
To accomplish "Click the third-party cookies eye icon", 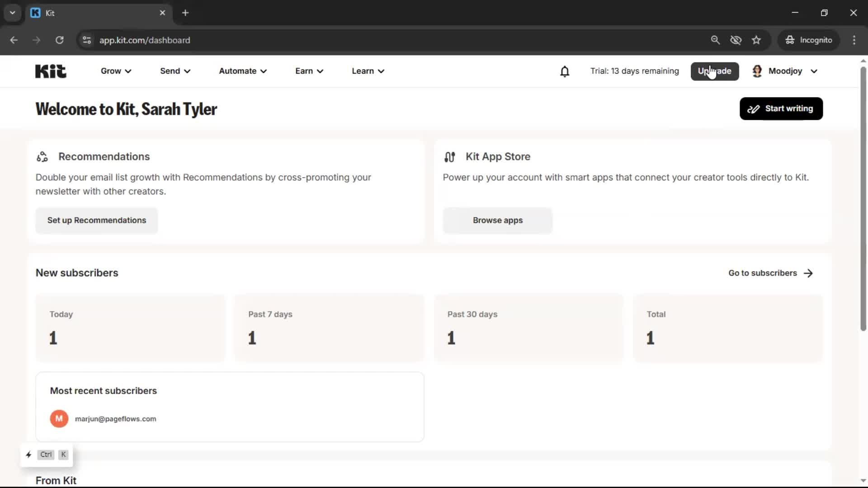I will [736, 40].
